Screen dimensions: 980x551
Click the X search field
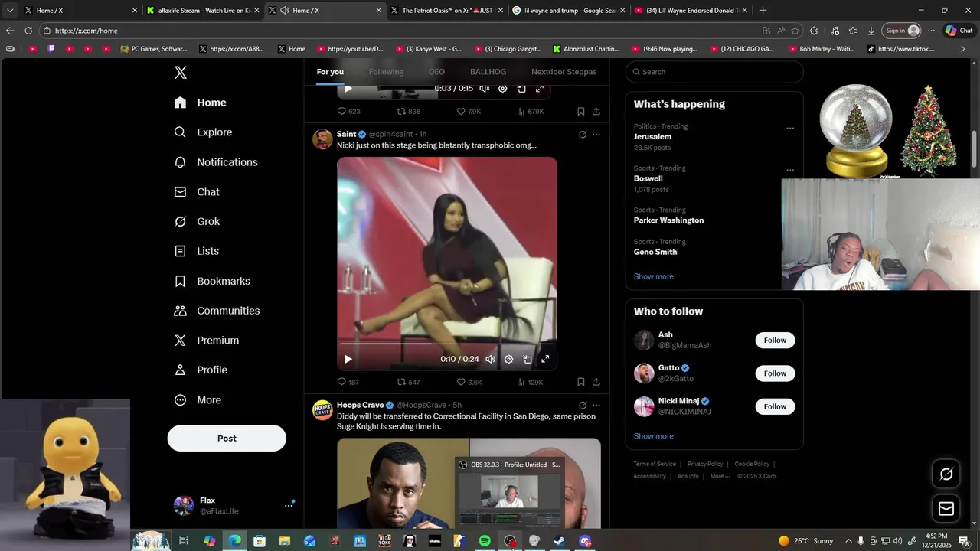714,72
